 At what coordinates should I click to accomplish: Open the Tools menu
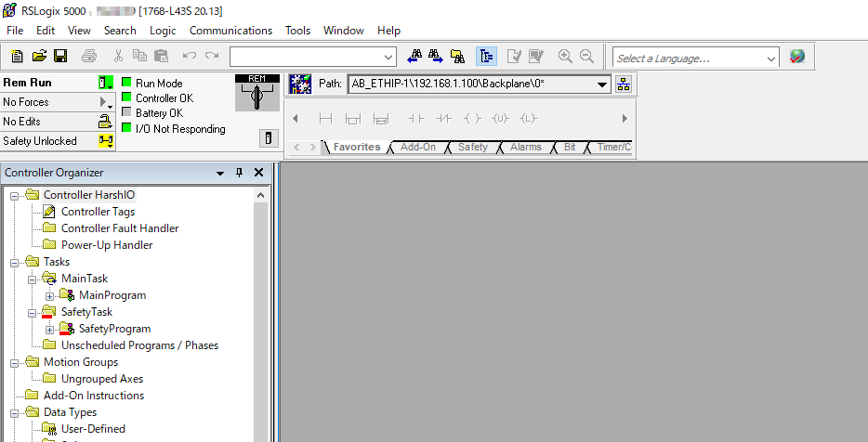tap(297, 31)
